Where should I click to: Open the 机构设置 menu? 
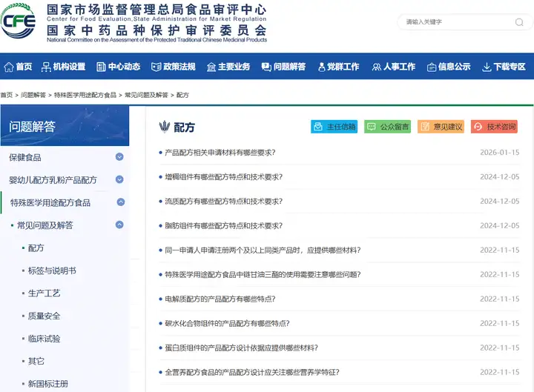coord(69,67)
